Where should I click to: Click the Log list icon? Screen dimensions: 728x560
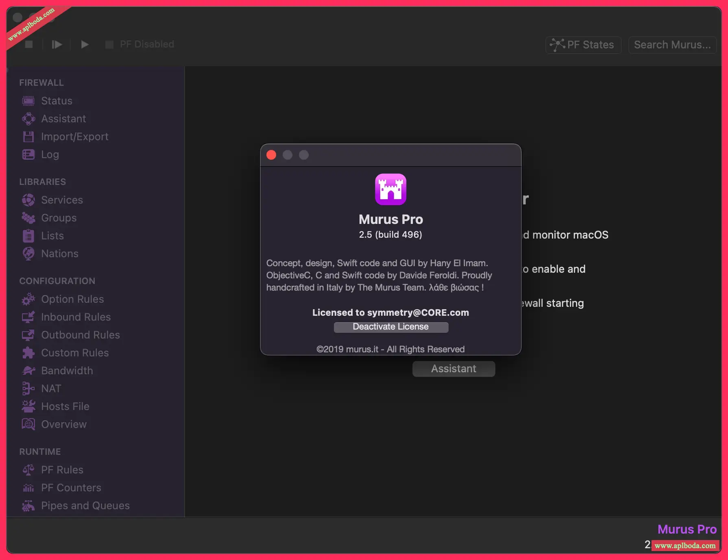[x=28, y=154]
